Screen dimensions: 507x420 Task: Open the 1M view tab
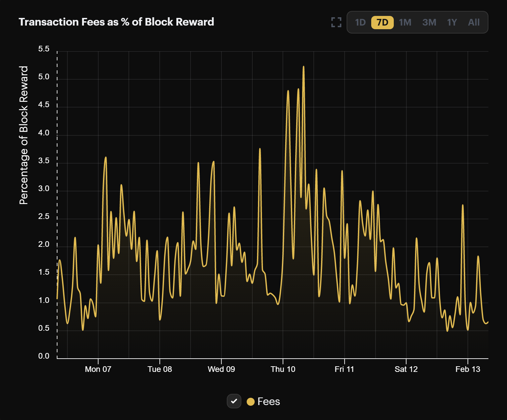click(x=405, y=22)
